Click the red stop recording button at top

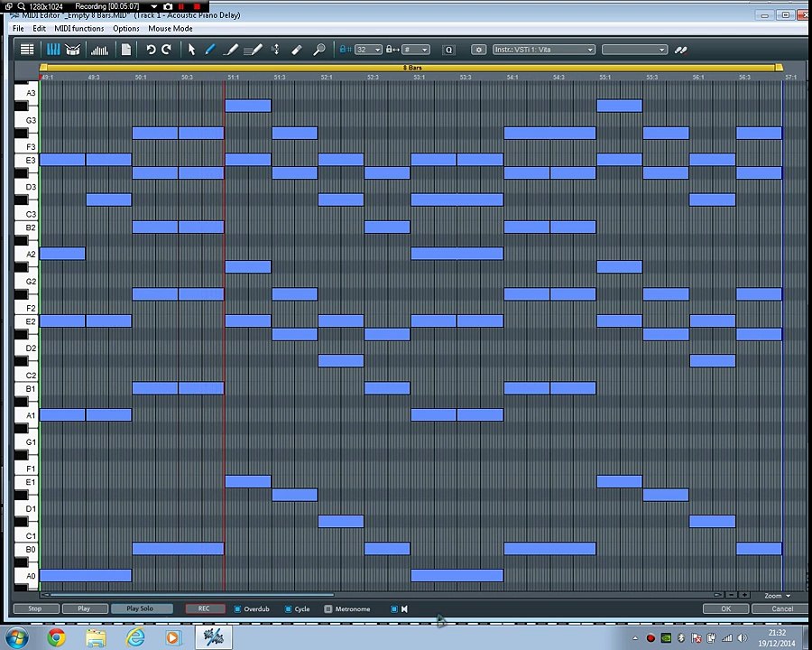coord(197,6)
